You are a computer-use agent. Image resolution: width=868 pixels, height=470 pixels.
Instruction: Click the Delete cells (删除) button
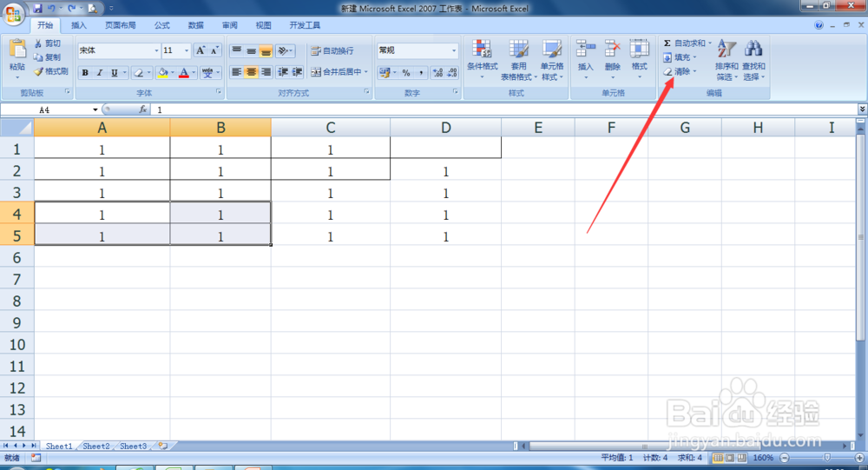[612, 59]
